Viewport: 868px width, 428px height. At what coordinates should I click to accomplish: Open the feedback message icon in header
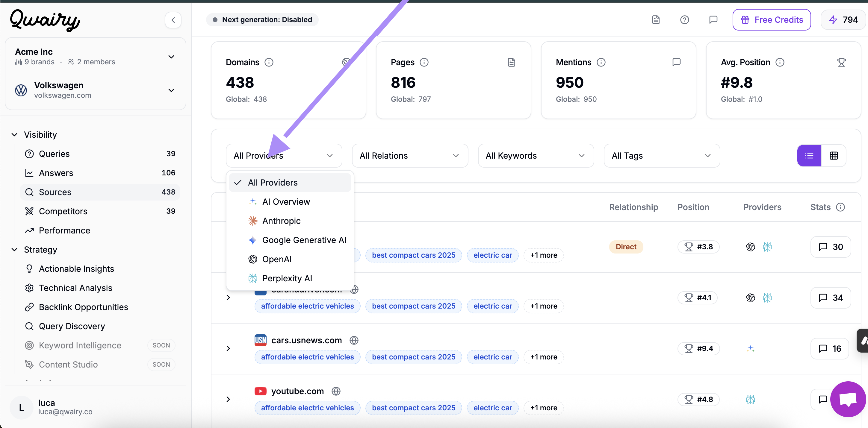coord(713,20)
